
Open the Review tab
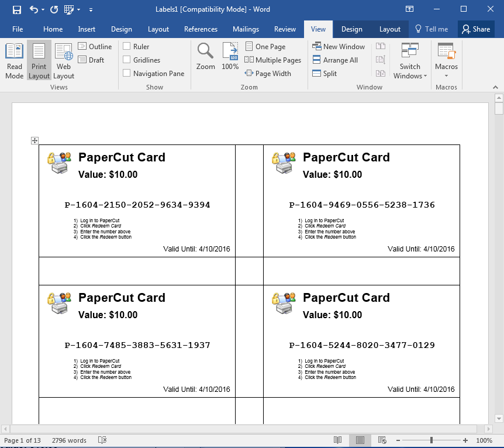pyautogui.click(x=285, y=29)
